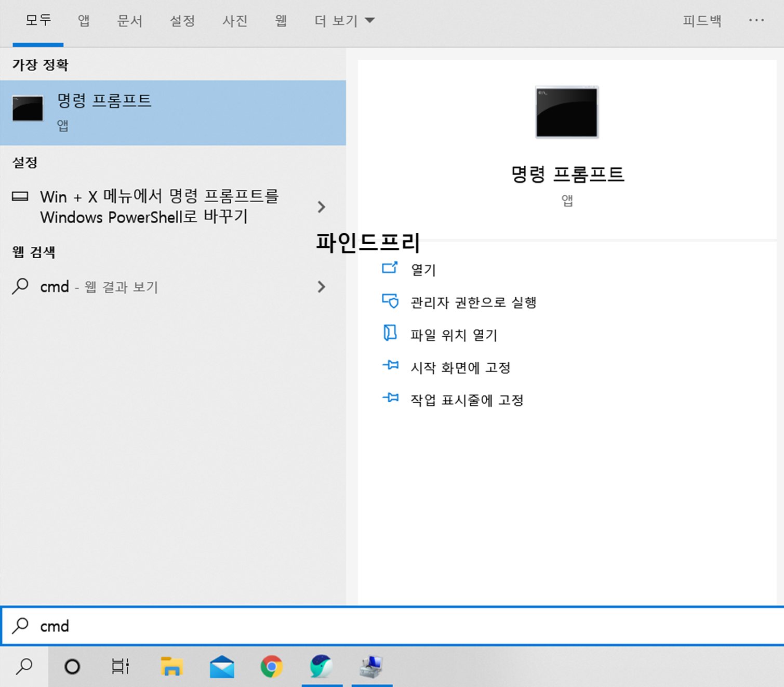Click the large 명령 프롬프트 preview icon
Screen dimensions: 784x687
coord(567,112)
